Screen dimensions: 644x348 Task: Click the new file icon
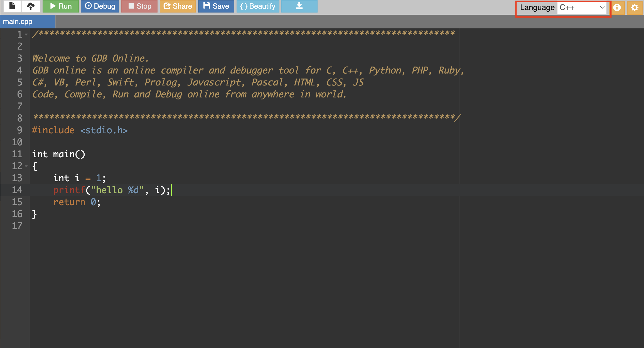pyautogui.click(x=12, y=6)
